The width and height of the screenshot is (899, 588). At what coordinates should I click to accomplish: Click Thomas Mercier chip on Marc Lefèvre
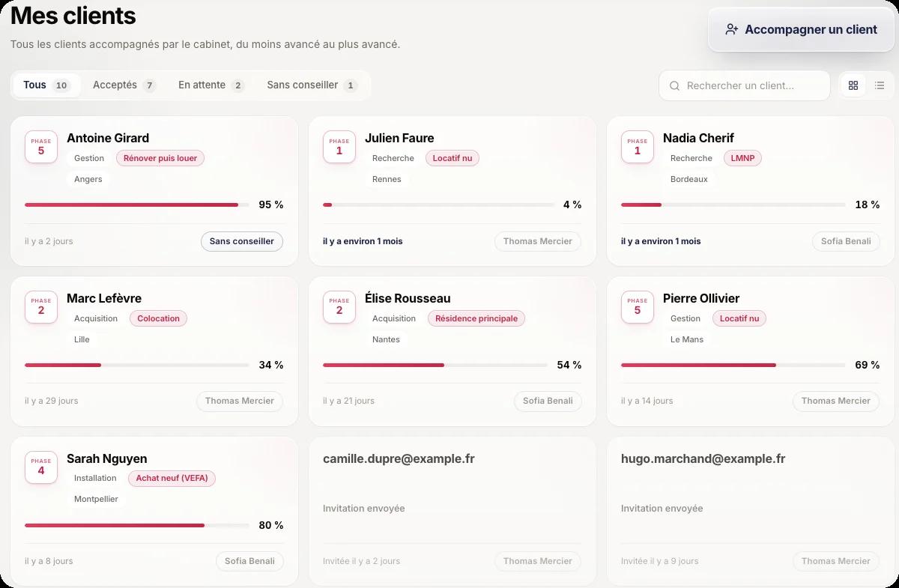(240, 401)
